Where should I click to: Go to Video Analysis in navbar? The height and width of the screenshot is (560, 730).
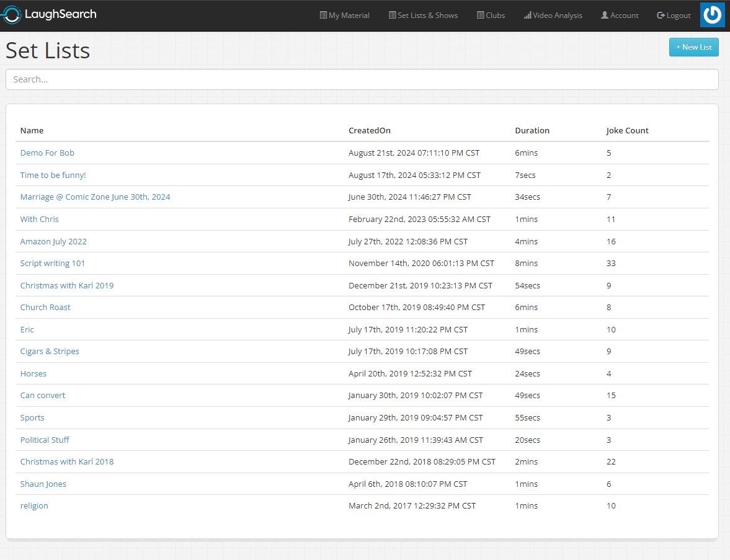pos(553,16)
